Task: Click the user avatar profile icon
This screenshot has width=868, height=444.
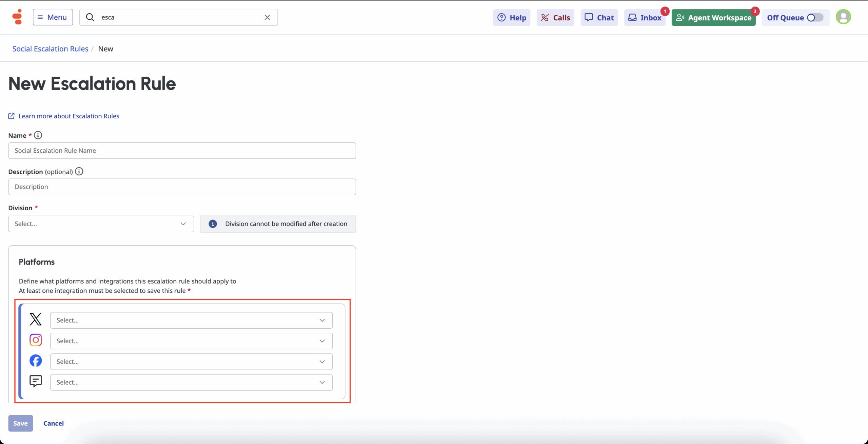Action: pyautogui.click(x=843, y=17)
